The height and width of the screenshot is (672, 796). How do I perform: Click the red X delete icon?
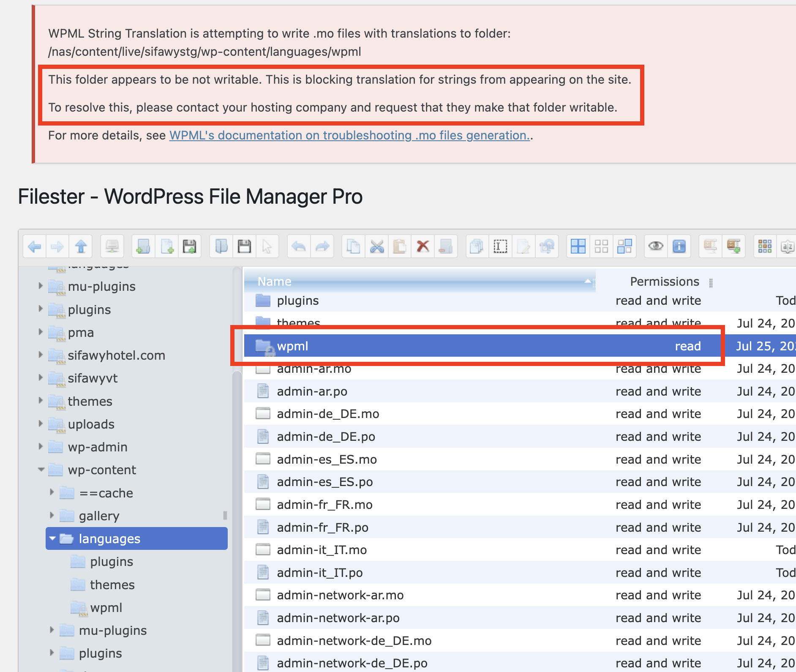[x=423, y=246]
